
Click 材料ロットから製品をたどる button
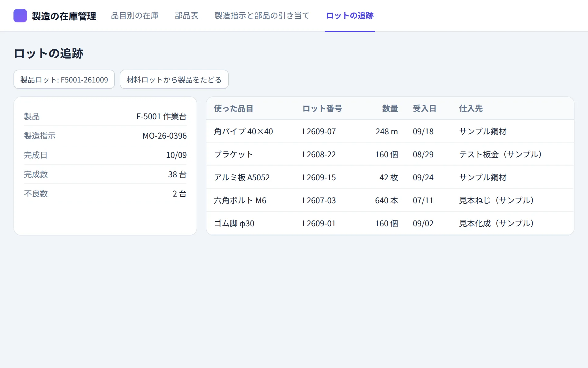(x=174, y=79)
